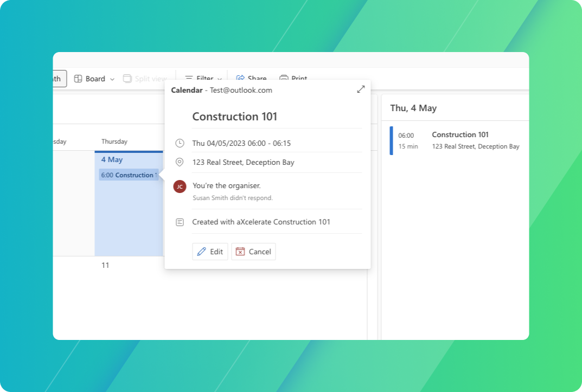The height and width of the screenshot is (392, 582).
Task: Click the notes icon beside description
Action: (180, 222)
